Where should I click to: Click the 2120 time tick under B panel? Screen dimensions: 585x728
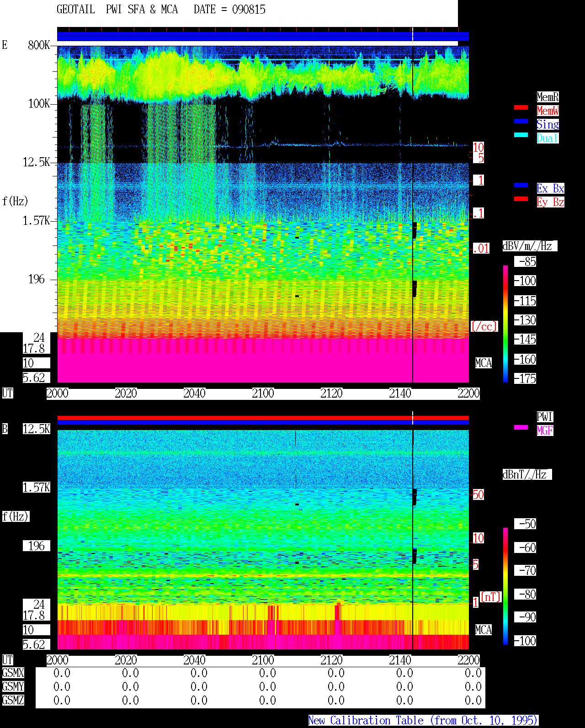pos(331,660)
